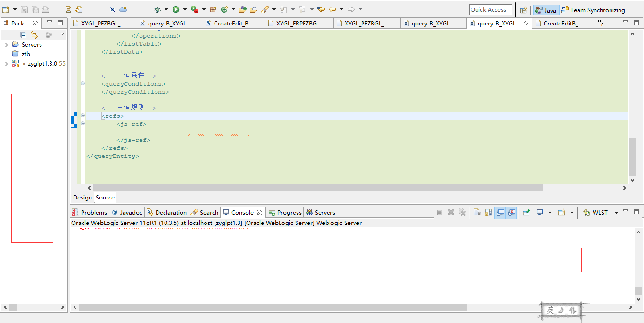Toggle Scroll Lock in Console toolbar
This screenshot has width=644, height=323.
488,213
